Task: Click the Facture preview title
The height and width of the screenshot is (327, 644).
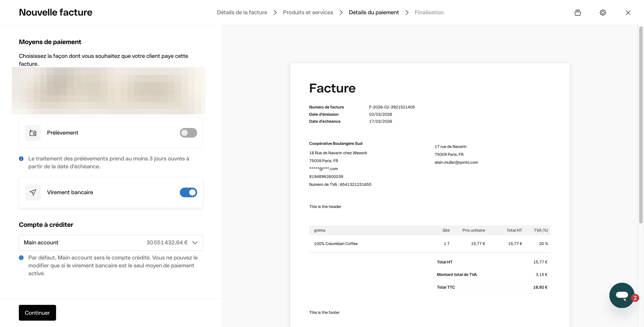Action: point(332,88)
